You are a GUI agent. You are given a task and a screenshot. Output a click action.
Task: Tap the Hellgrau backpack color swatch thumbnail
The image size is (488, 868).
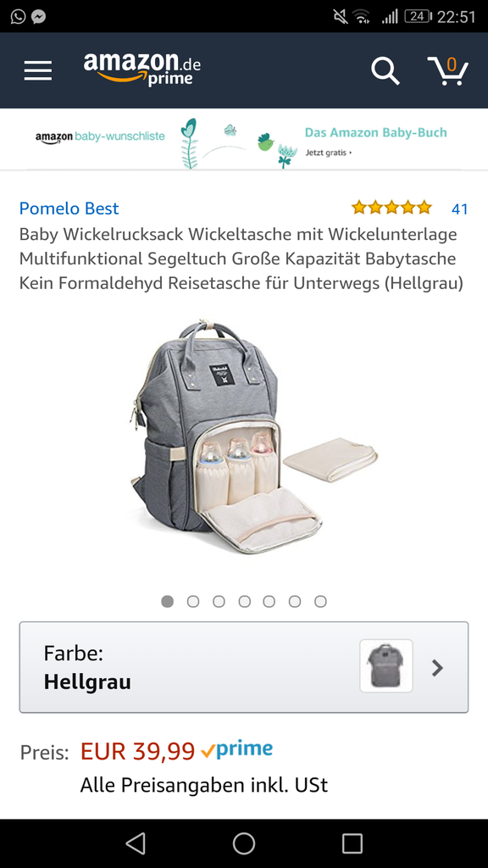point(386,666)
